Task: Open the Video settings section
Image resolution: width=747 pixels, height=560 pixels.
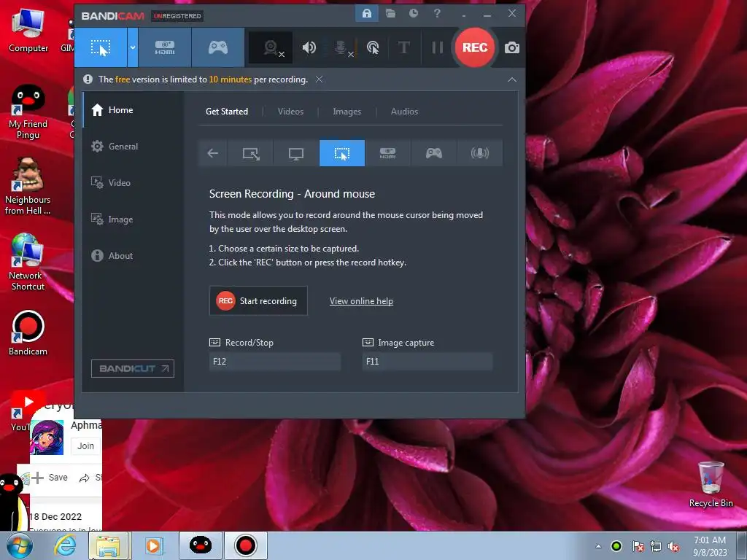Action: (111, 183)
